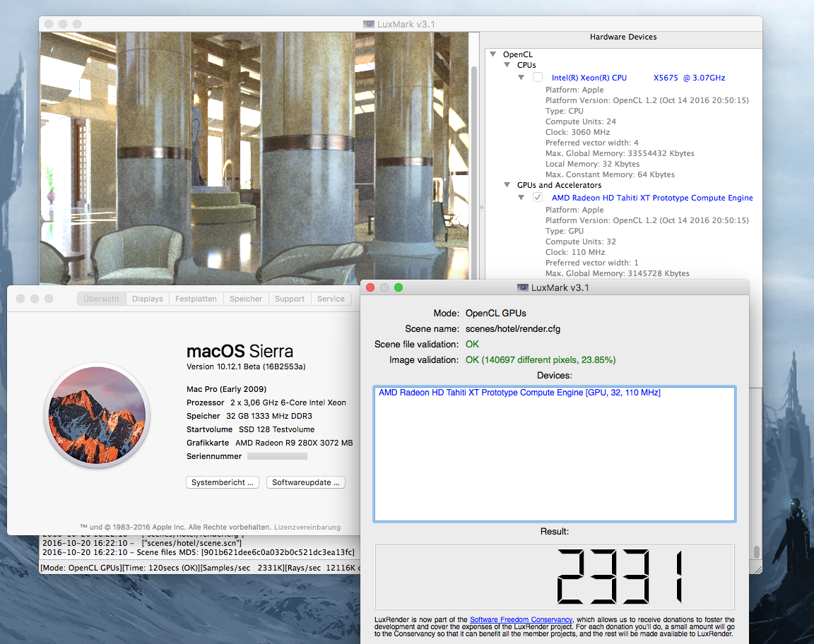
Task: Click the LuxMark icon in the main title bar
Action: click(369, 23)
